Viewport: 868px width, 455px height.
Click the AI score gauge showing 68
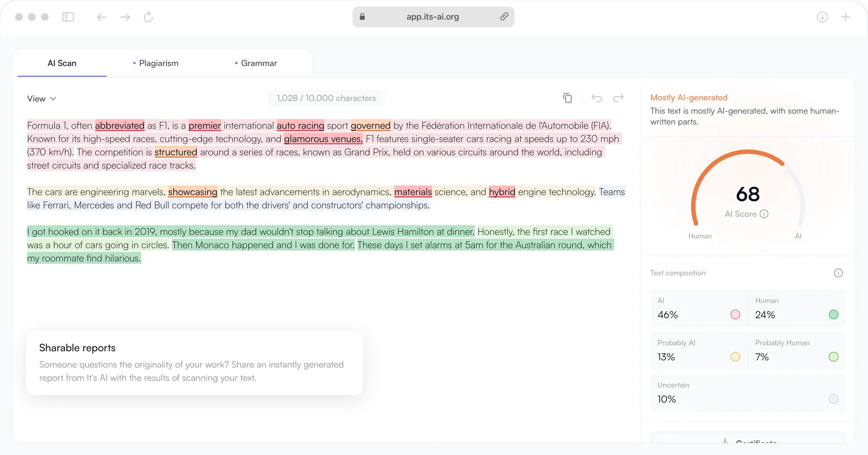pos(748,188)
